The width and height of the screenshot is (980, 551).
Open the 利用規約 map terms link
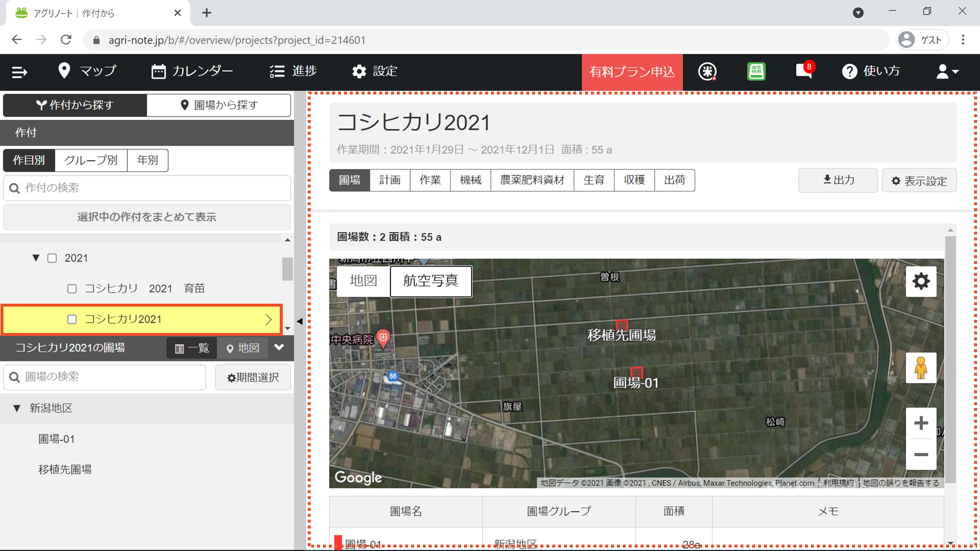point(838,483)
